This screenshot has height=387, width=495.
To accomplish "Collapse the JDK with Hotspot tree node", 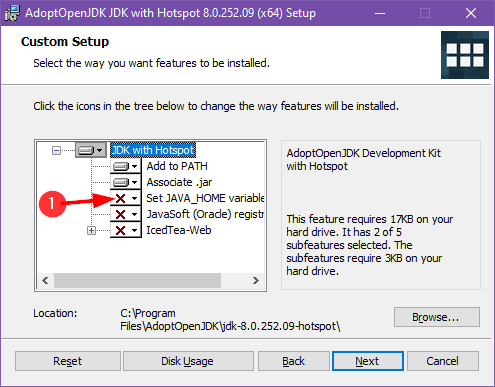I will (56, 151).
